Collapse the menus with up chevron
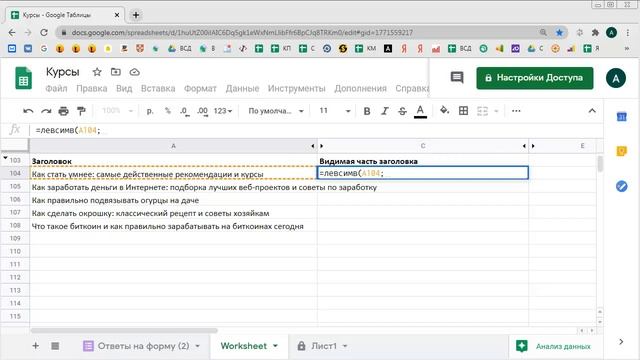The image size is (640, 360). point(592,111)
